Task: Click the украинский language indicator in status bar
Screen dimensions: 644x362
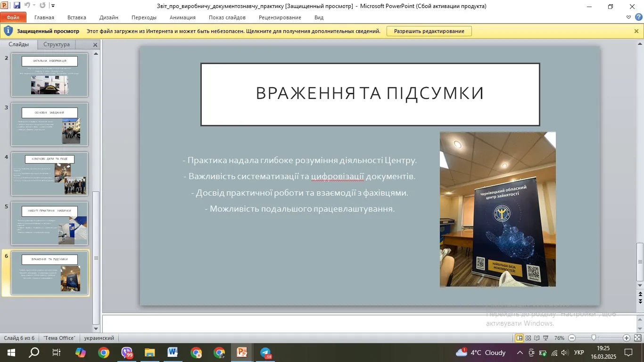Action: [x=99, y=338]
